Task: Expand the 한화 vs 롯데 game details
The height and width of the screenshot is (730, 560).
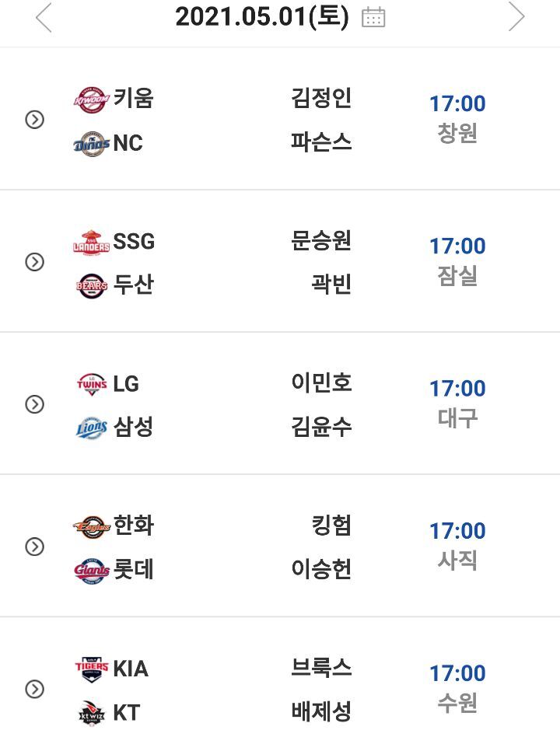Action: point(35,547)
